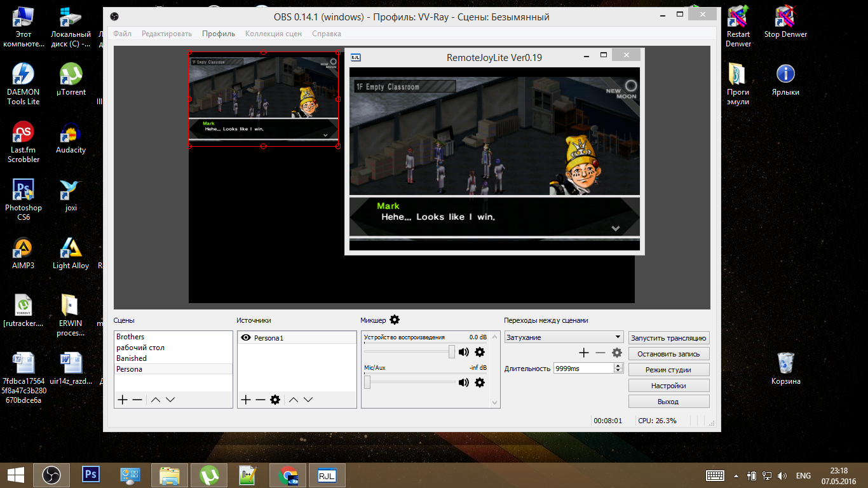Open Photoshop from the taskbar
868x488 pixels.
click(x=91, y=475)
